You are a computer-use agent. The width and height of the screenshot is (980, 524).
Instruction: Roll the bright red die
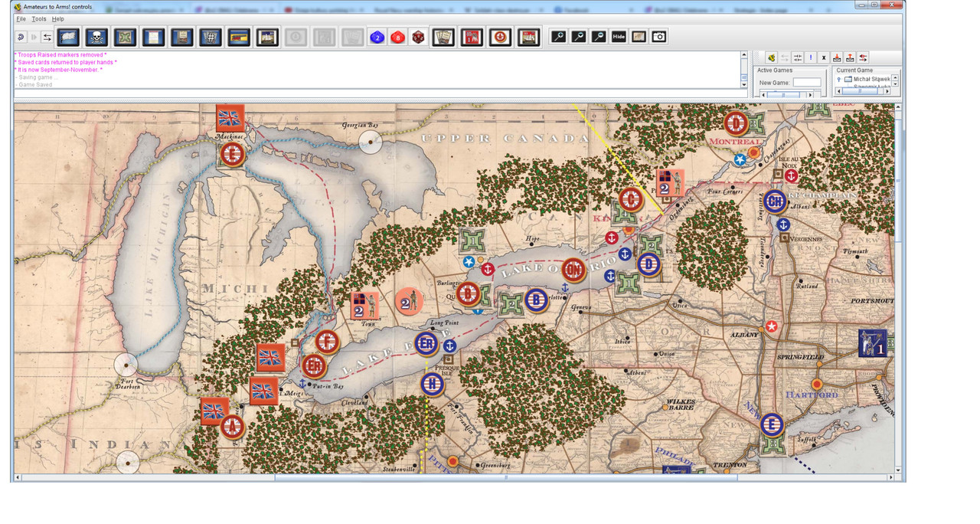(x=397, y=37)
